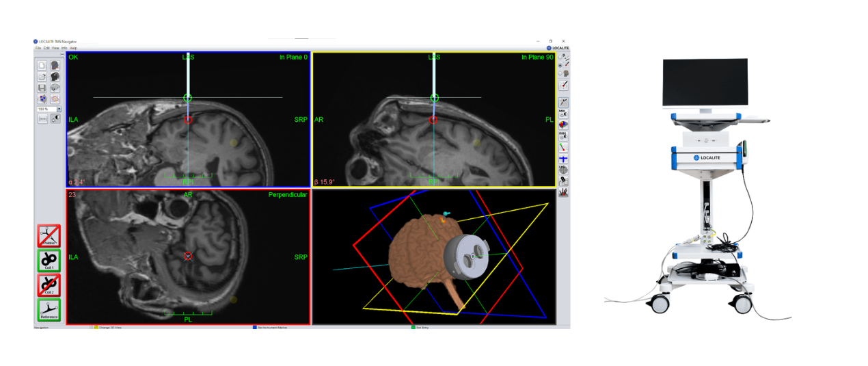This screenshot has height=366, width=868.
Task: Click the yellow Change 3D View status swatch
Action: point(96,328)
